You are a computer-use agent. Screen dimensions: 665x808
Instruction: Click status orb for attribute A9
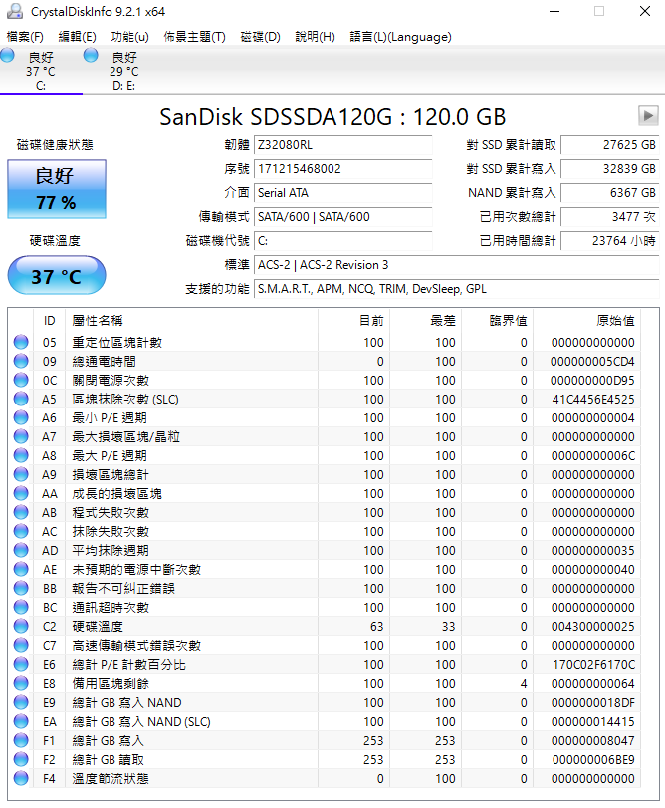tap(21, 474)
